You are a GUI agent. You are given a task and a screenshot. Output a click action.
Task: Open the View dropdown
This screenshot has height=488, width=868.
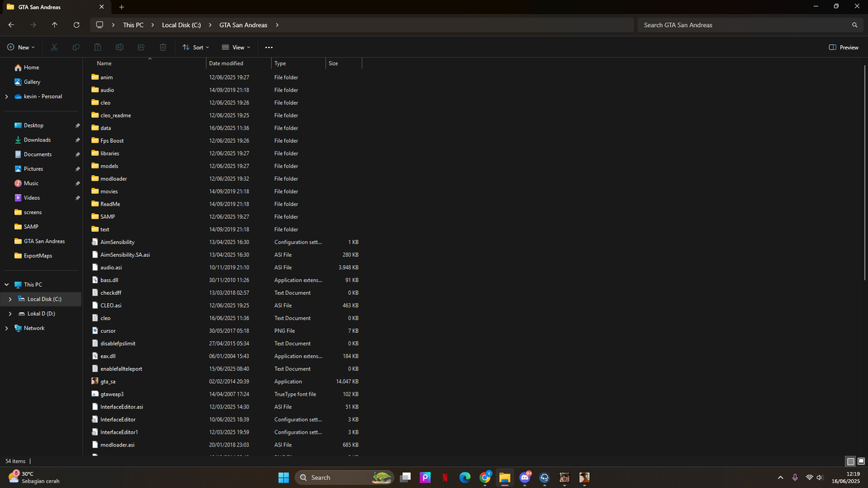click(x=236, y=47)
